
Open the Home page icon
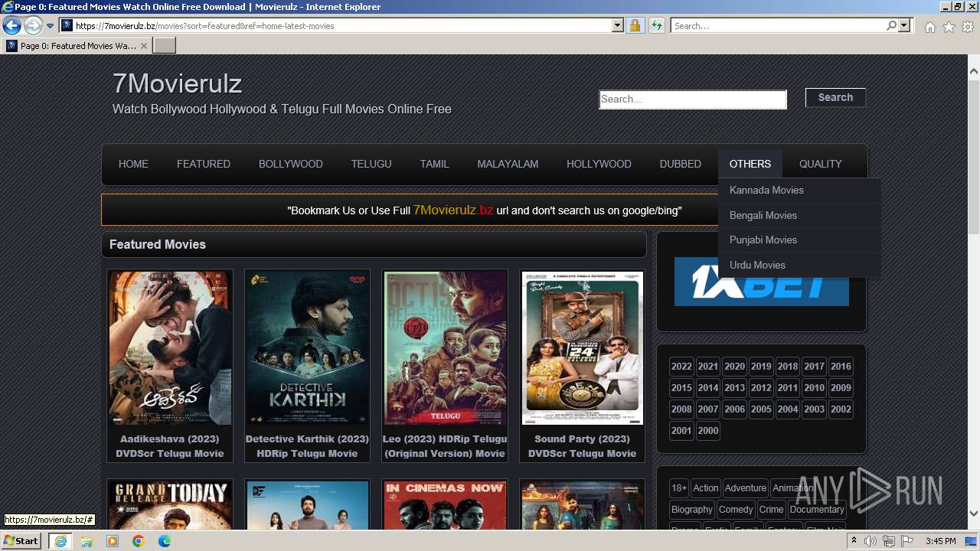tap(929, 26)
